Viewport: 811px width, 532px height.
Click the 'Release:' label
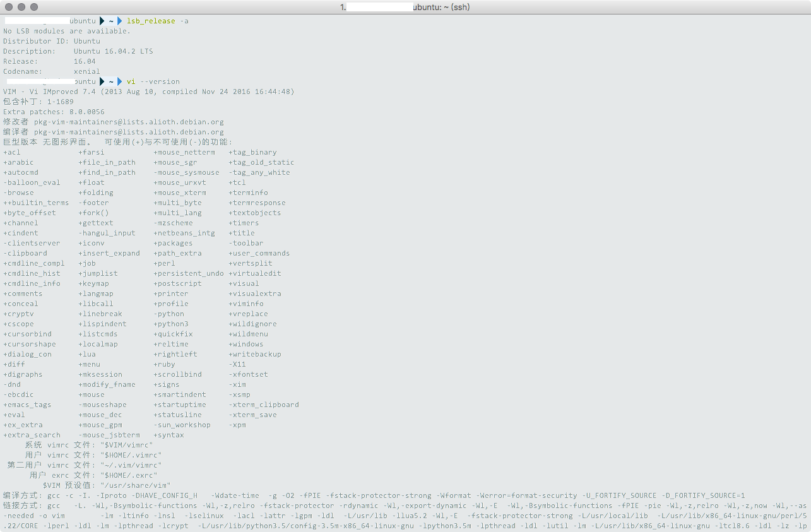[x=21, y=61]
